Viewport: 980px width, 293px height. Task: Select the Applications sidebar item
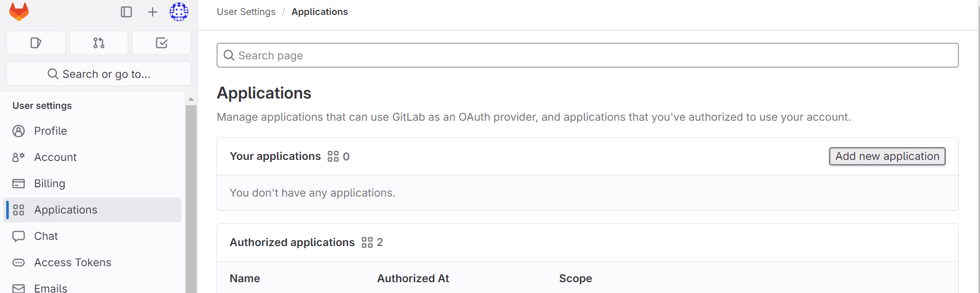[93, 210]
